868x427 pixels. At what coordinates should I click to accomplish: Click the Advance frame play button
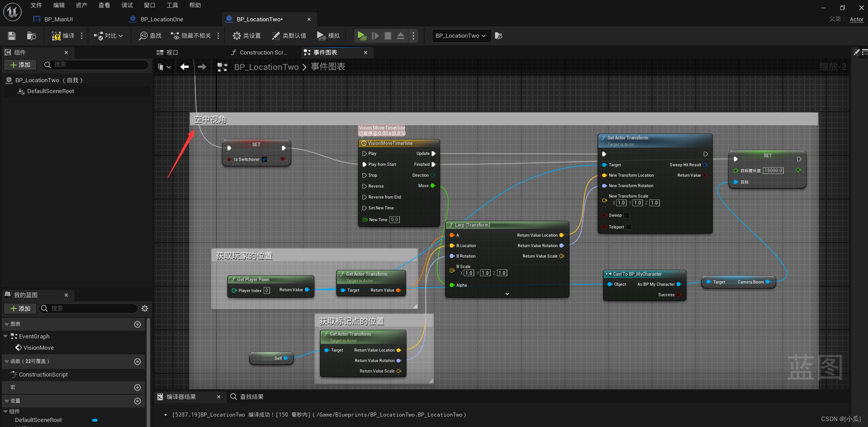click(375, 36)
